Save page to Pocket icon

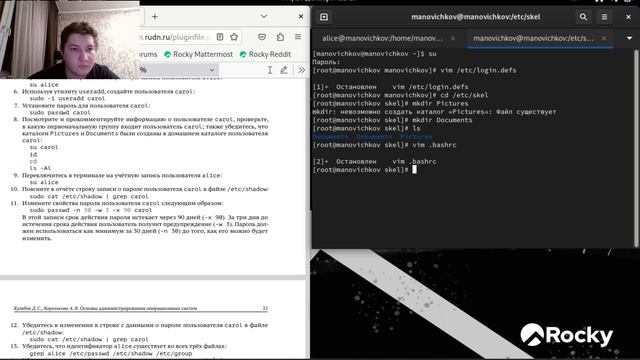point(262,37)
